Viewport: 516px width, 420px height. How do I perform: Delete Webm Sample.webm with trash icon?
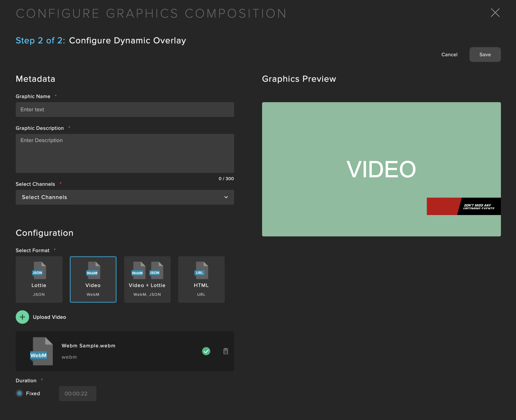coord(226,351)
